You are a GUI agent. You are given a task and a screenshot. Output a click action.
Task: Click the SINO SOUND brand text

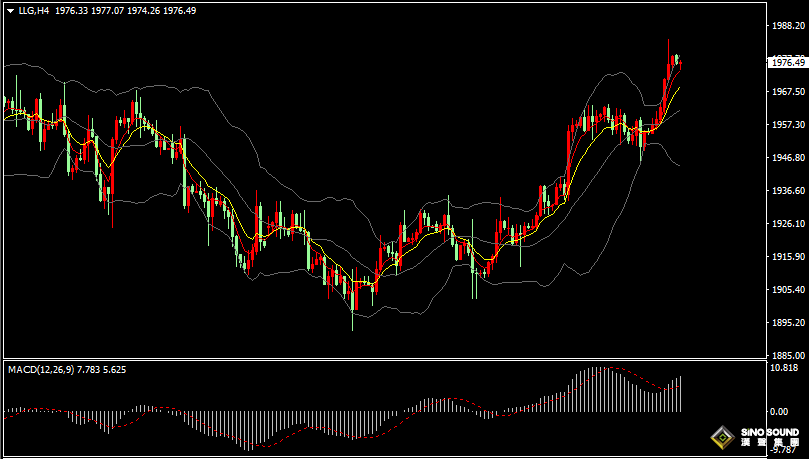771,432
